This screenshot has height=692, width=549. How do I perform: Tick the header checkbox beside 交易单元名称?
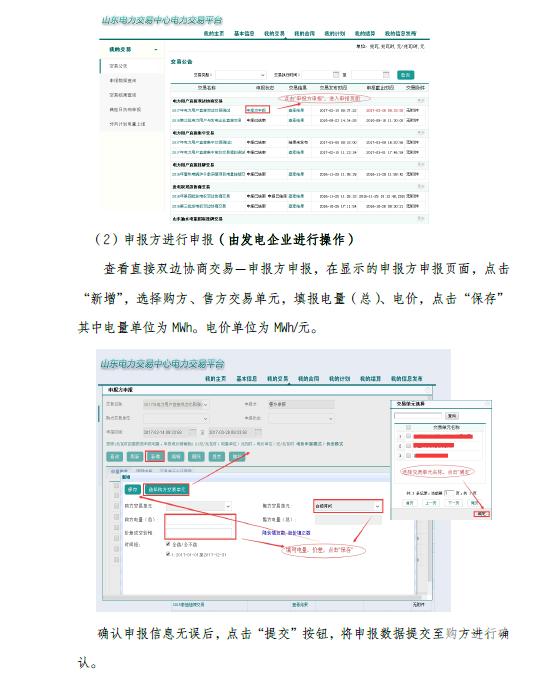pyautogui.click(x=408, y=428)
